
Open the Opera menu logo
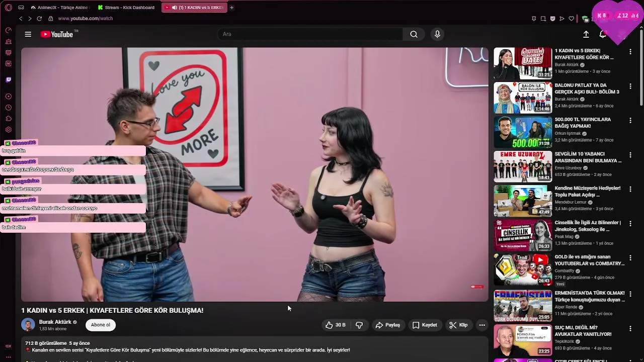point(9,8)
